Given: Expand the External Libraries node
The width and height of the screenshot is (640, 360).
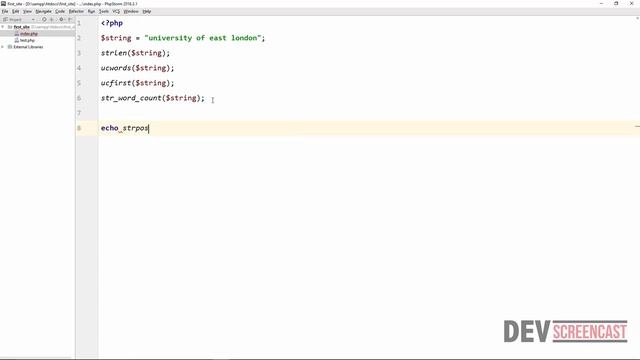Looking at the screenshot, I should [3, 47].
